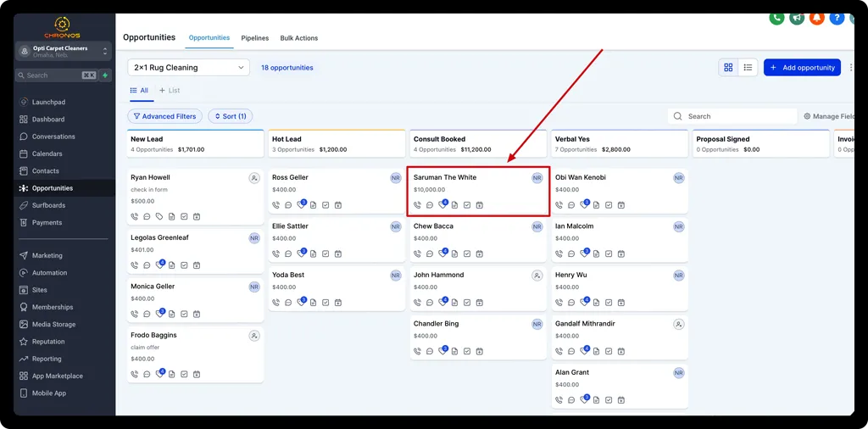The image size is (868, 429).
Task: Expand the Opti Carpet Cleaners account switcher
Action: coord(64,52)
